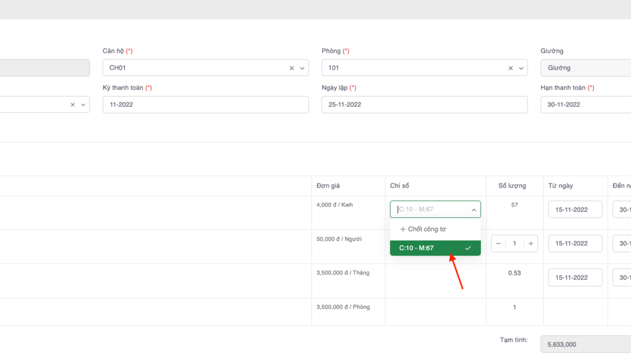
Task: Increase quantity with the plus button
Action: 531,244
